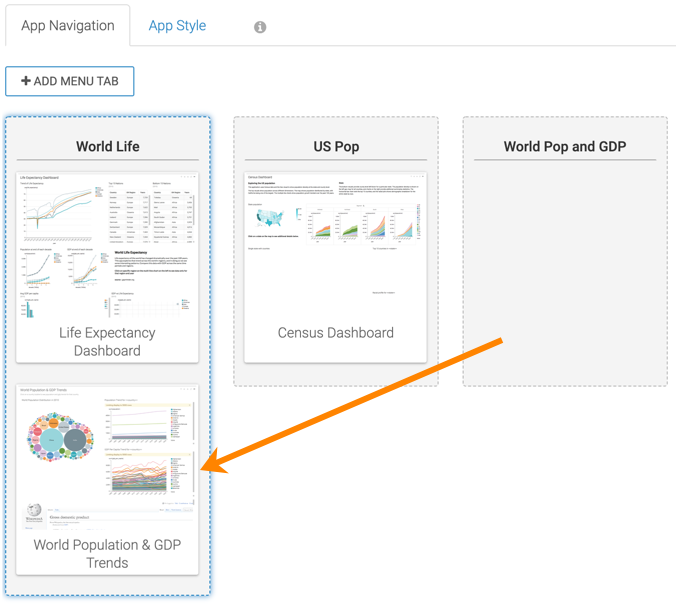
Task: Click the empty World Pop and GDP drop area
Action: tap(565, 280)
